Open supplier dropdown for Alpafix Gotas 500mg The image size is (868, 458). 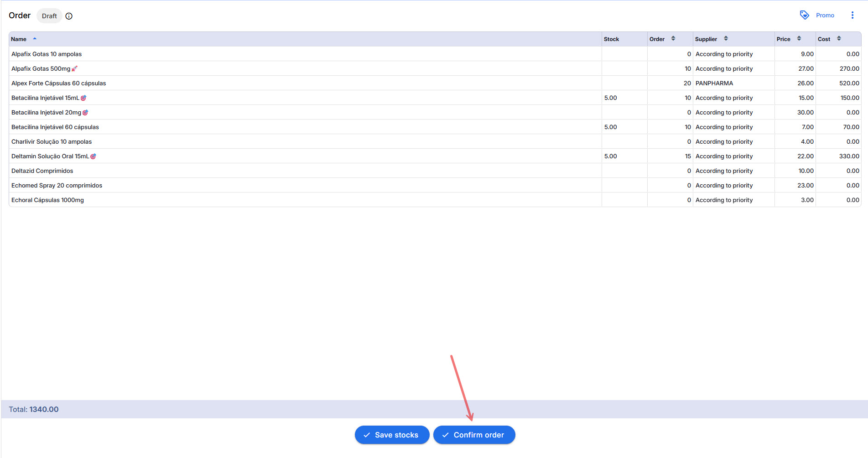click(x=733, y=68)
